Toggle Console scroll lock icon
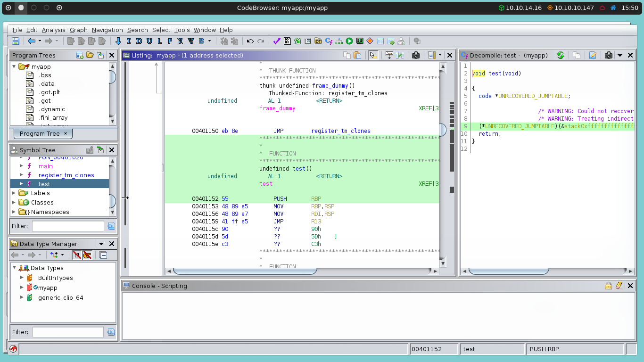 (609, 286)
